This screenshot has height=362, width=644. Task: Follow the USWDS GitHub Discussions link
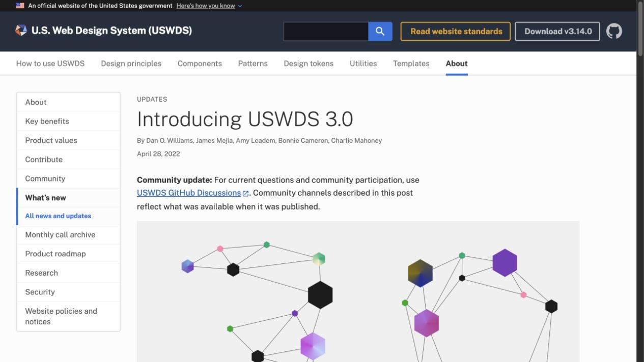(189, 193)
